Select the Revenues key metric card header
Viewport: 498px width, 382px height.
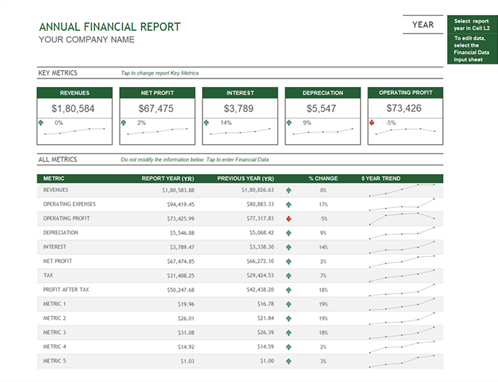75,93
